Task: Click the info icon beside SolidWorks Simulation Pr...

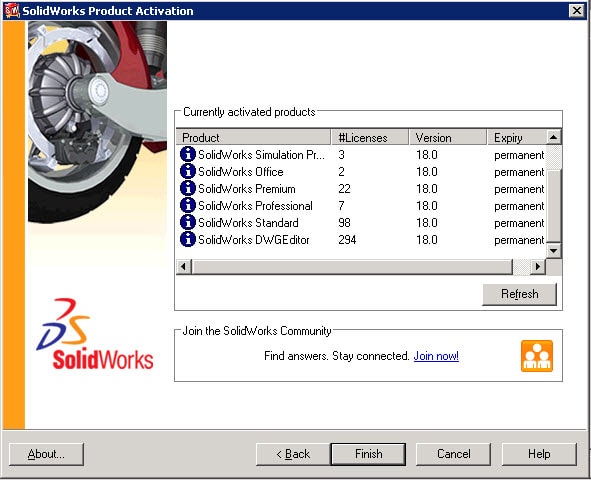Action: (188, 154)
